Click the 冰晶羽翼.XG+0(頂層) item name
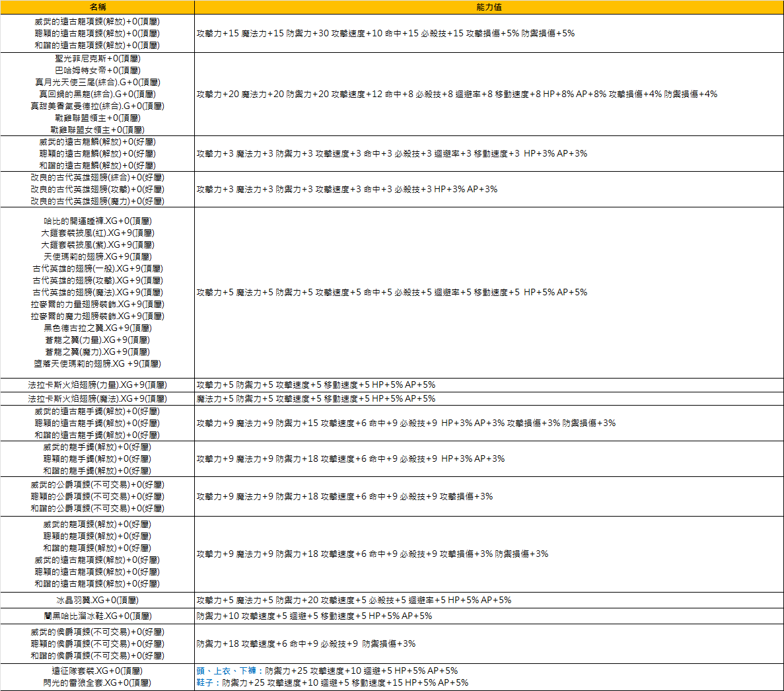This screenshot has height=691, width=784. (x=97, y=600)
